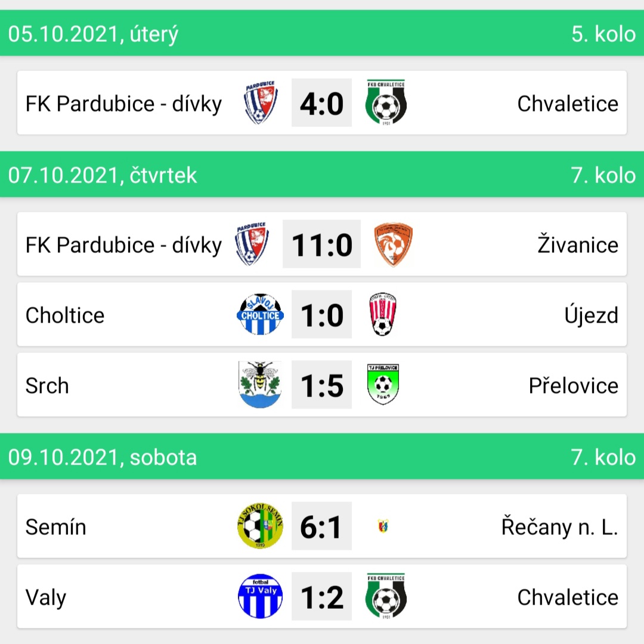Open the 11:0 match score details
Screen dimensions: 644x644
321,244
